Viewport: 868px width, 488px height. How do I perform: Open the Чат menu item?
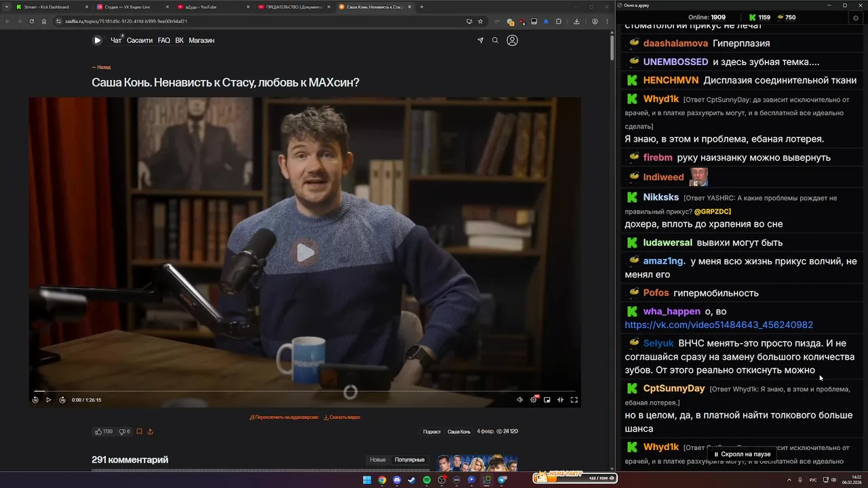(x=116, y=41)
